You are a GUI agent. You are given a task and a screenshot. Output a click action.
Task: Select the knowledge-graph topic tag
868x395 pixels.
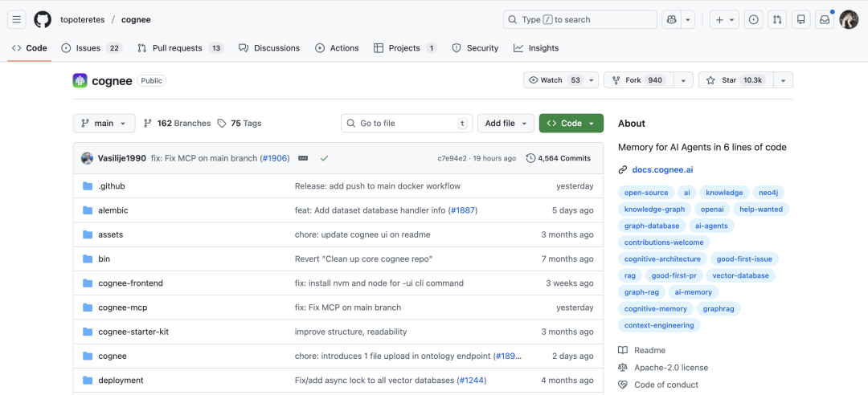tap(654, 209)
